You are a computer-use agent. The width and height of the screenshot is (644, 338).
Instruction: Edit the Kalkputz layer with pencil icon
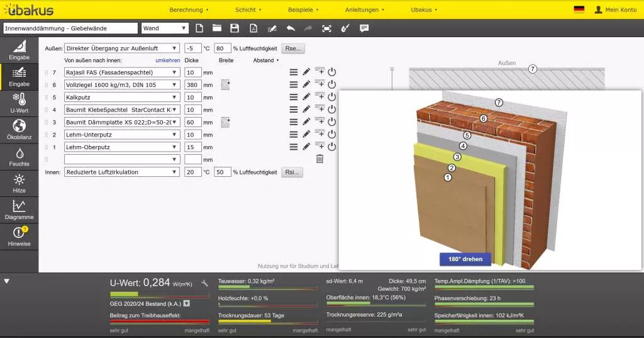306,97
